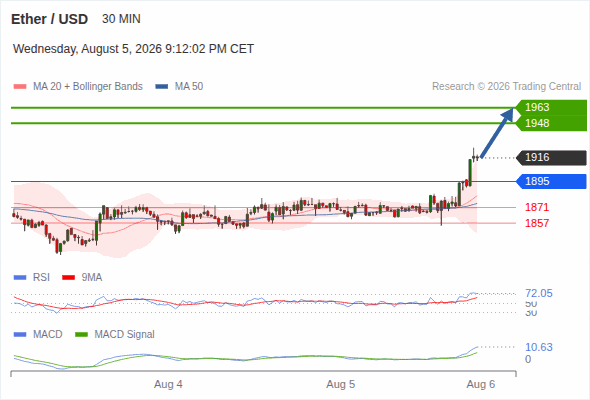Click the Research © 2026 Trading Central credit
This screenshot has width=590, height=400.
click(x=506, y=87)
